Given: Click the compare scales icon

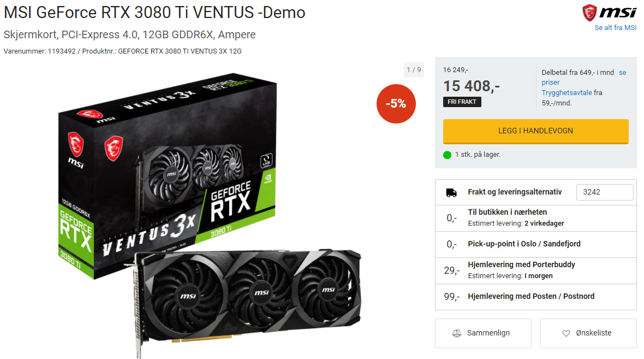Looking at the screenshot, I should (457, 333).
